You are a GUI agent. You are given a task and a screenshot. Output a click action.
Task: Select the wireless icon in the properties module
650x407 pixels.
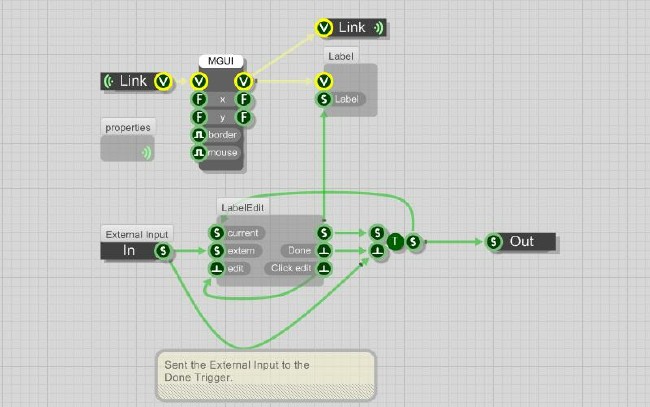[148, 152]
